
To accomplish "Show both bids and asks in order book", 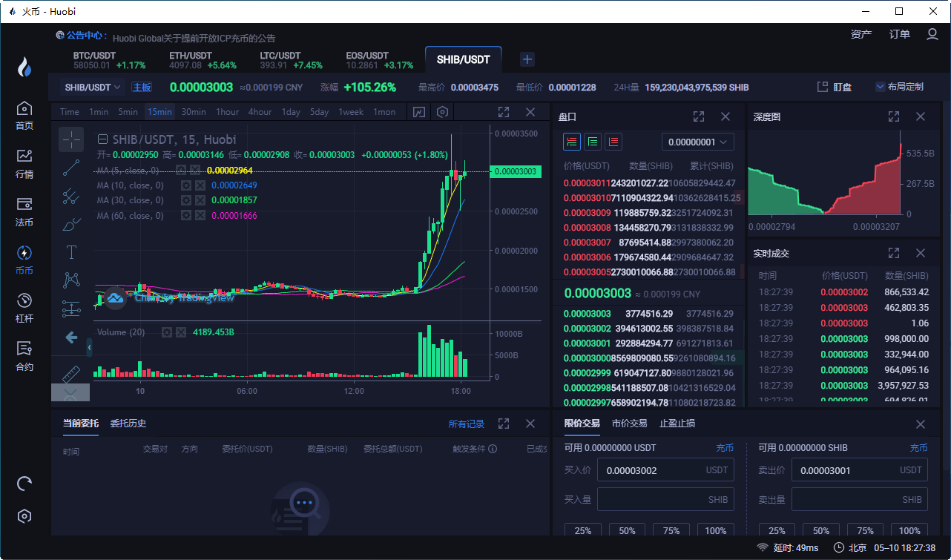I will [572, 141].
